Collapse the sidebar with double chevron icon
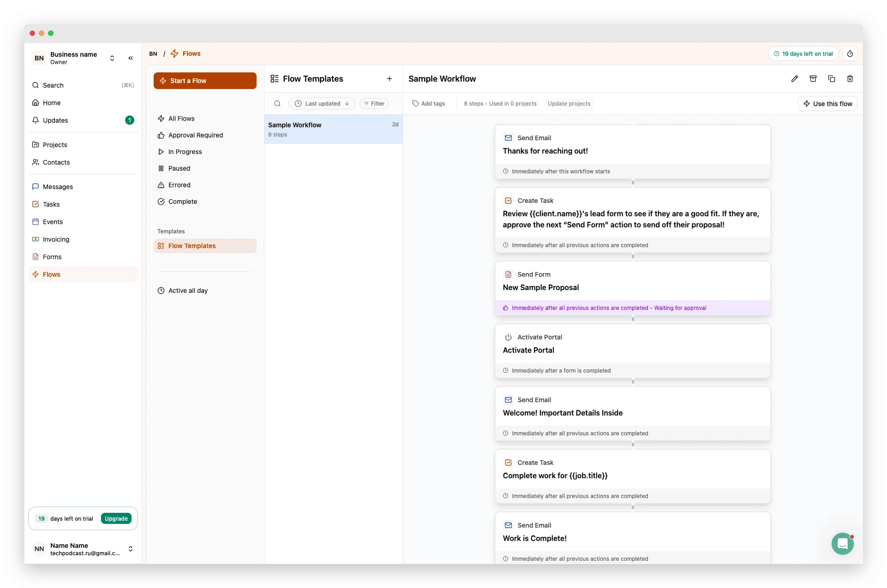The height and width of the screenshot is (588, 887). (x=131, y=58)
